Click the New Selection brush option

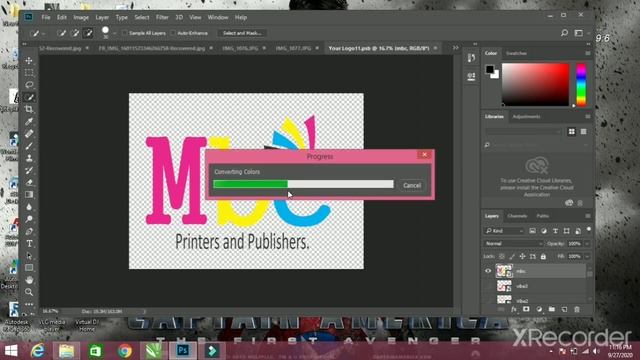(x=62, y=33)
